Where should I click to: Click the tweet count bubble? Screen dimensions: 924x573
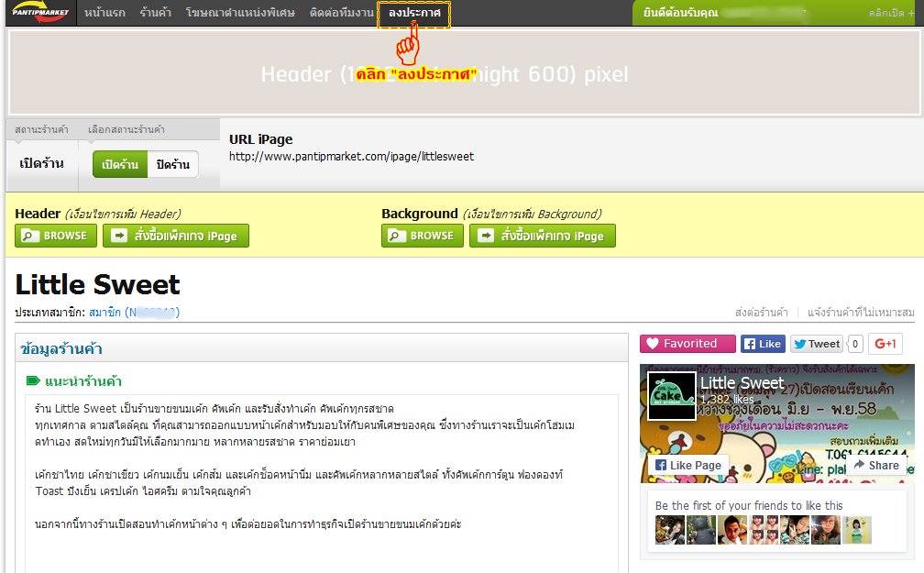tap(855, 344)
